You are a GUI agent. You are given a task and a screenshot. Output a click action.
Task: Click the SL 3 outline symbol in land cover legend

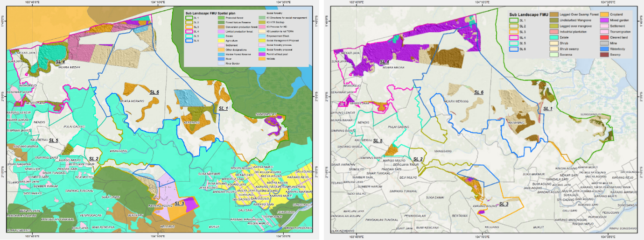(x=514, y=32)
